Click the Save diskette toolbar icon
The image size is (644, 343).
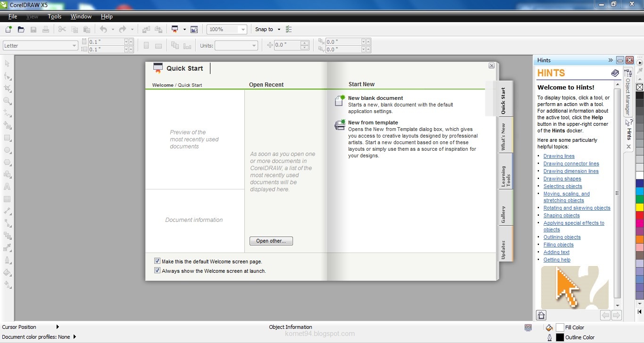pos(33,29)
